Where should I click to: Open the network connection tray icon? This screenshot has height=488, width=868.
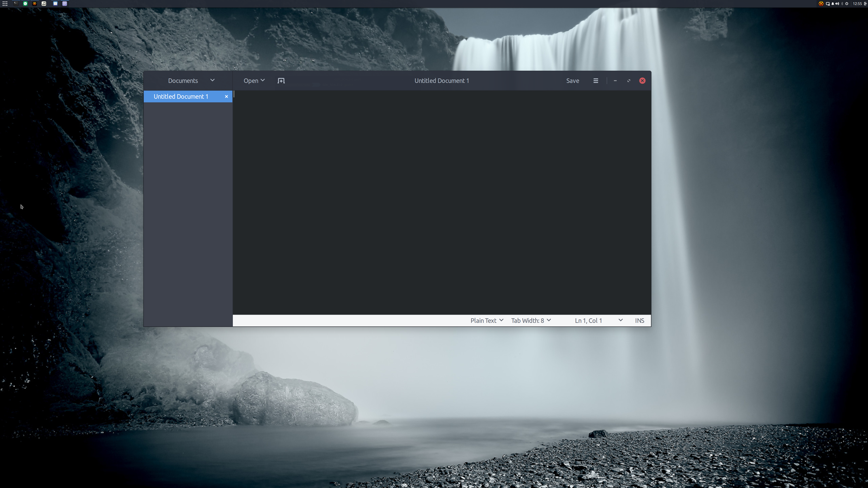(x=828, y=4)
